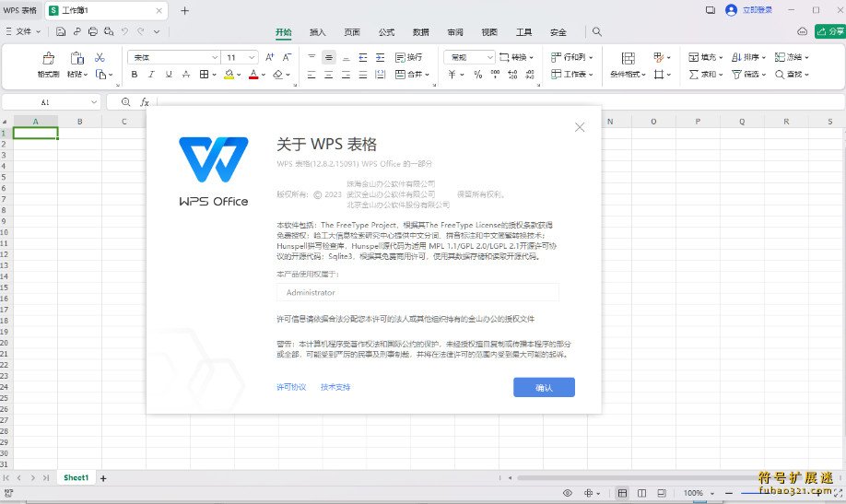The height and width of the screenshot is (504, 846).
Task: Toggle Italic formatting
Action: (x=152, y=75)
